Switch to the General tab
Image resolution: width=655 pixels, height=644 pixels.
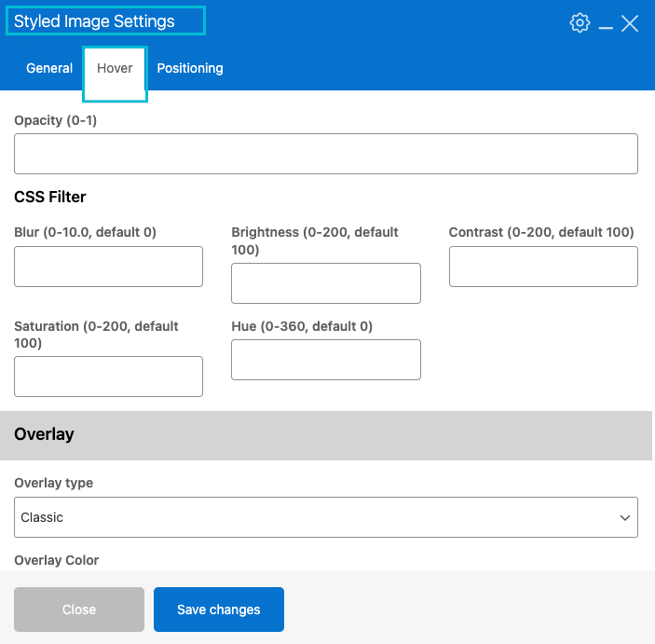tap(49, 68)
